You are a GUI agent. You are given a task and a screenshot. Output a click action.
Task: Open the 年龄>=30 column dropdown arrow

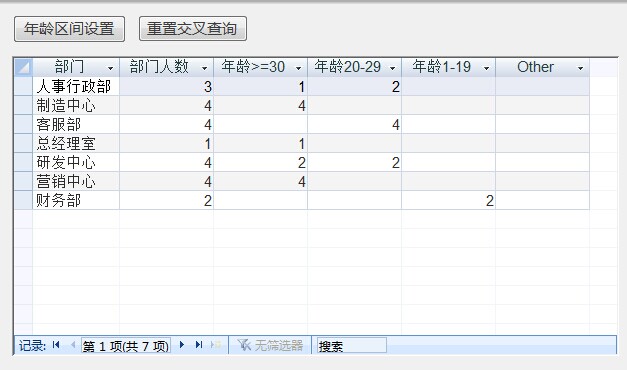coord(298,68)
